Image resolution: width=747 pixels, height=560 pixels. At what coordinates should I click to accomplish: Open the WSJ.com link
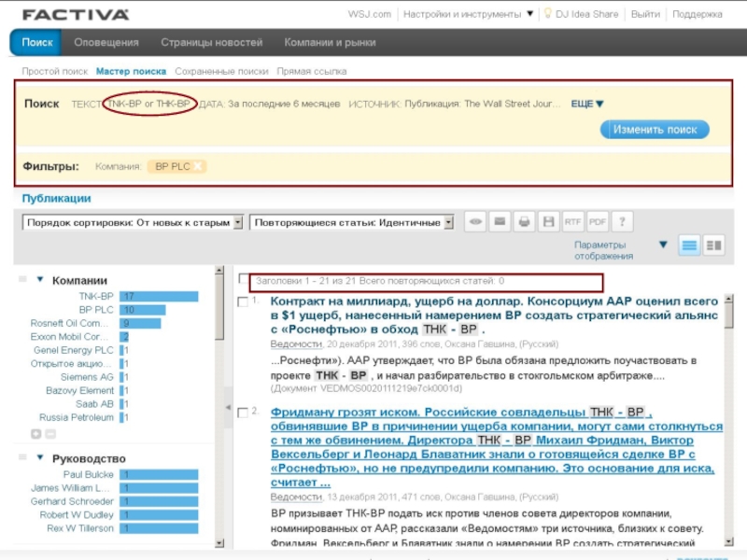tap(369, 14)
